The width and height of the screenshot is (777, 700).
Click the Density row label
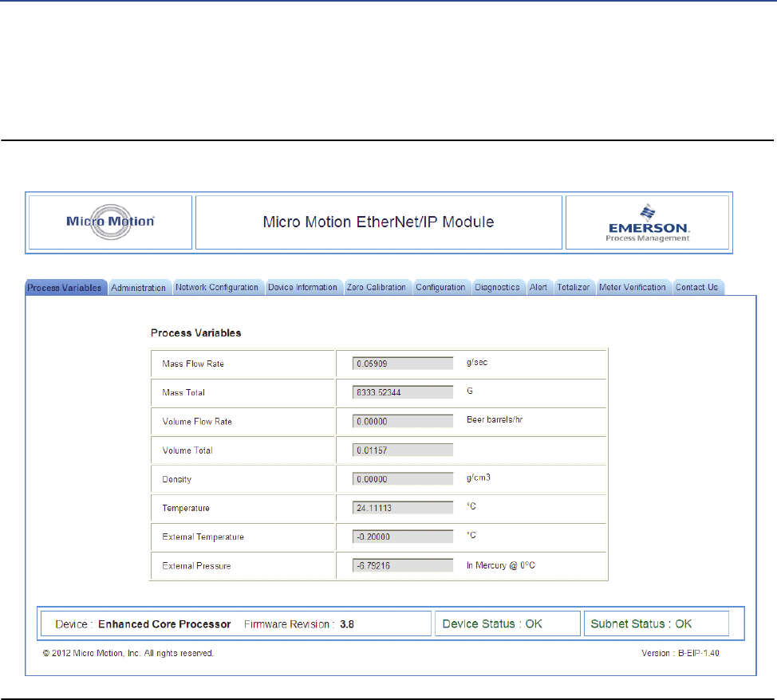[177, 479]
